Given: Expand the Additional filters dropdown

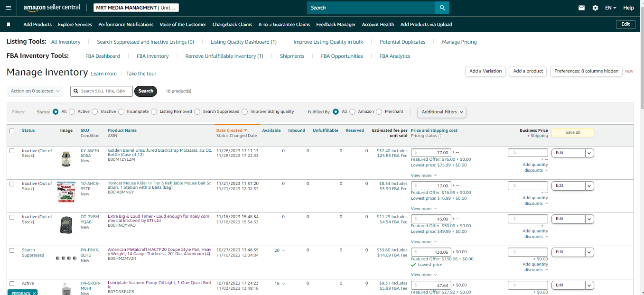Looking at the screenshot, I should 442,112.
